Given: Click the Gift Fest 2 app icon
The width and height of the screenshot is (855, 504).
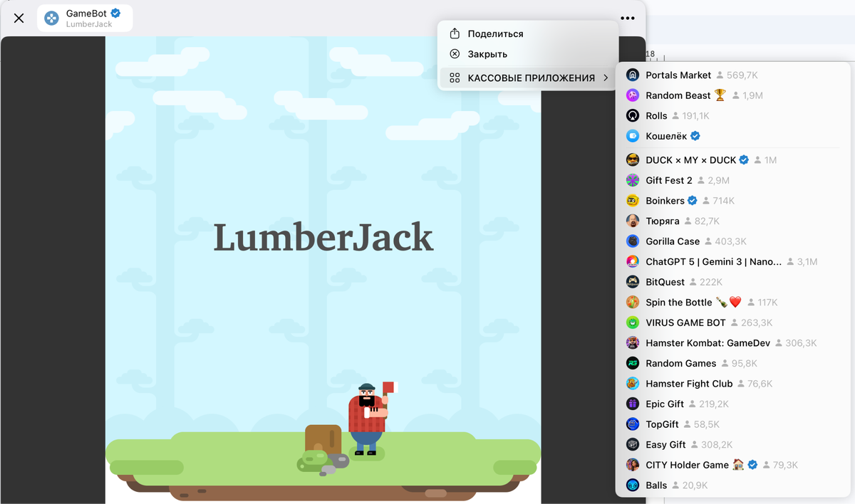Looking at the screenshot, I should click(633, 180).
